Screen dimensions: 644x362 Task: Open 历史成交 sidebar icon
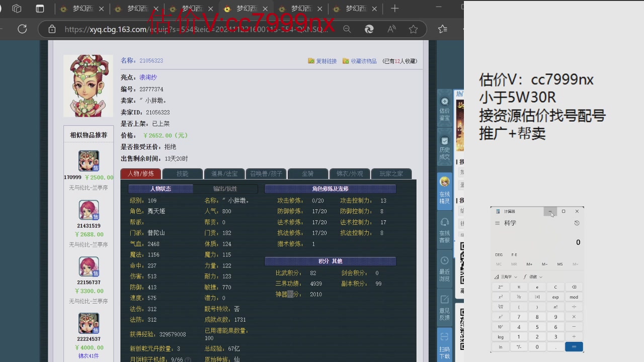point(444,148)
